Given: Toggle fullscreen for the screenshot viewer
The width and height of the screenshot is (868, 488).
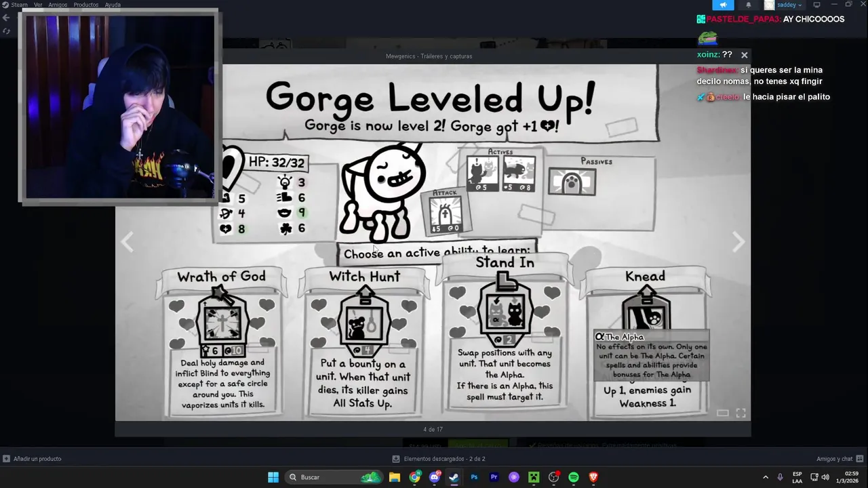Looking at the screenshot, I should click(x=741, y=413).
